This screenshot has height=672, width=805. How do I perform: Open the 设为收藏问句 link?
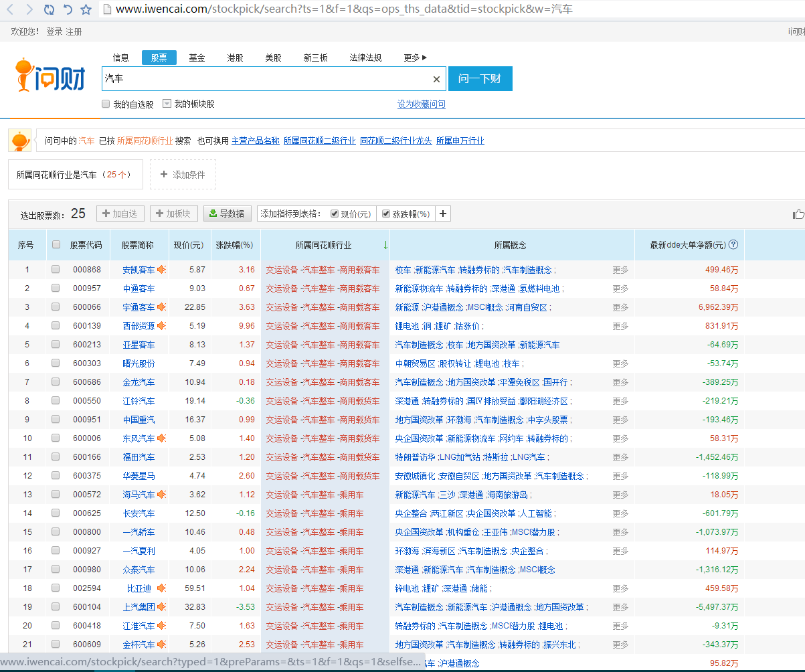click(422, 104)
